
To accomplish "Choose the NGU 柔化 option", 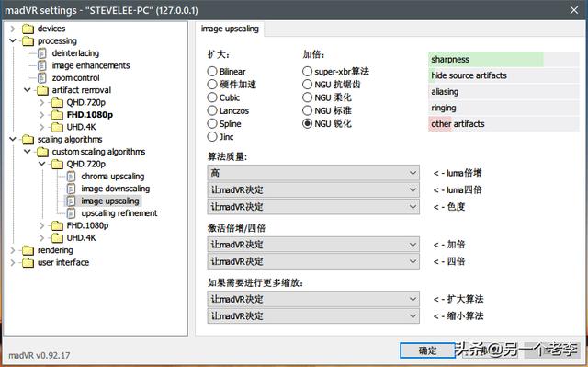I will coord(308,97).
